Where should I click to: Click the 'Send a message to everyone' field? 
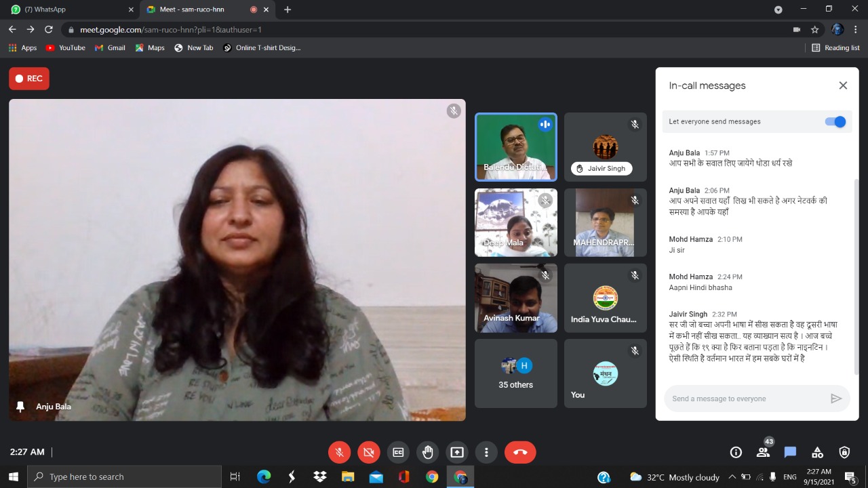[746, 399]
